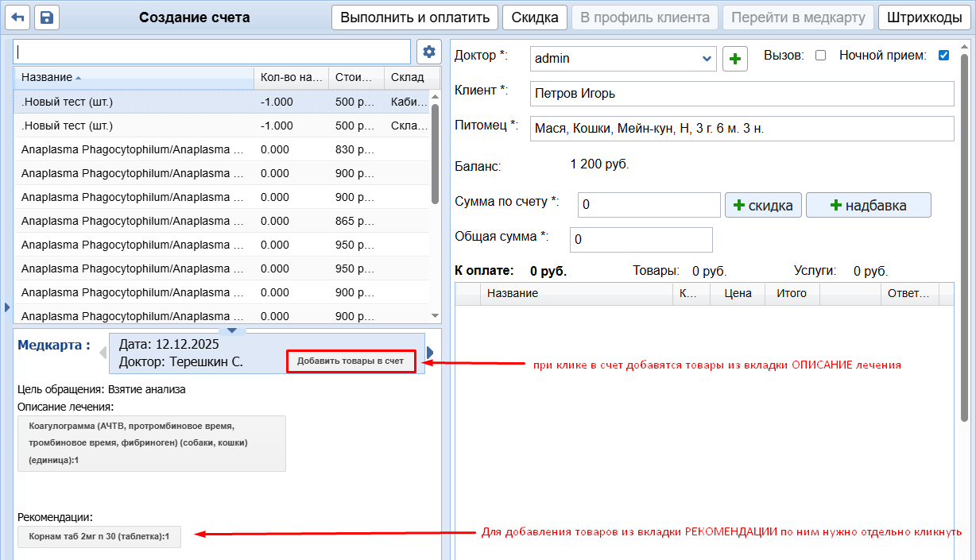This screenshot has width=976, height=560.
Task: Add a надбавка to the invoice
Action: coord(868,205)
